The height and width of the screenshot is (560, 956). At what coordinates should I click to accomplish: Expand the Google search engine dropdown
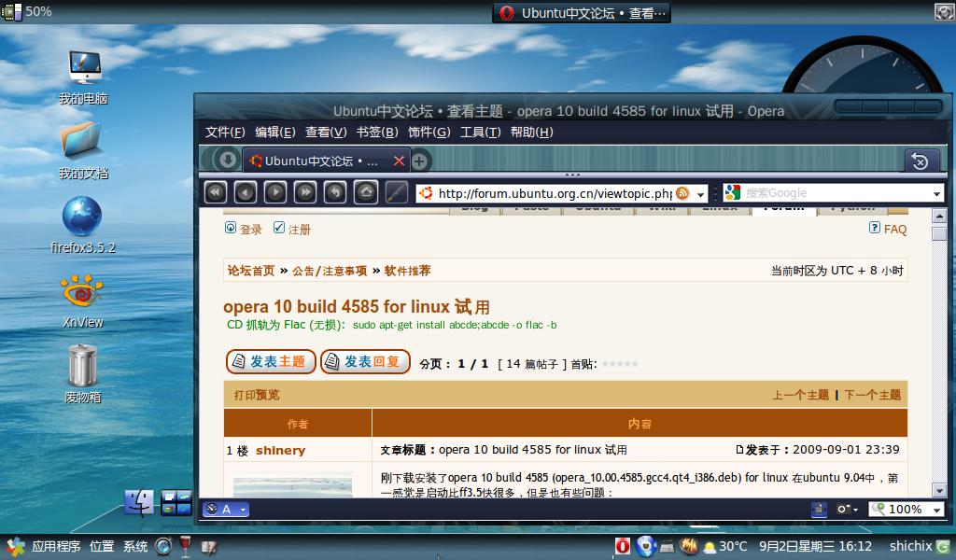(x=936, y=194)
